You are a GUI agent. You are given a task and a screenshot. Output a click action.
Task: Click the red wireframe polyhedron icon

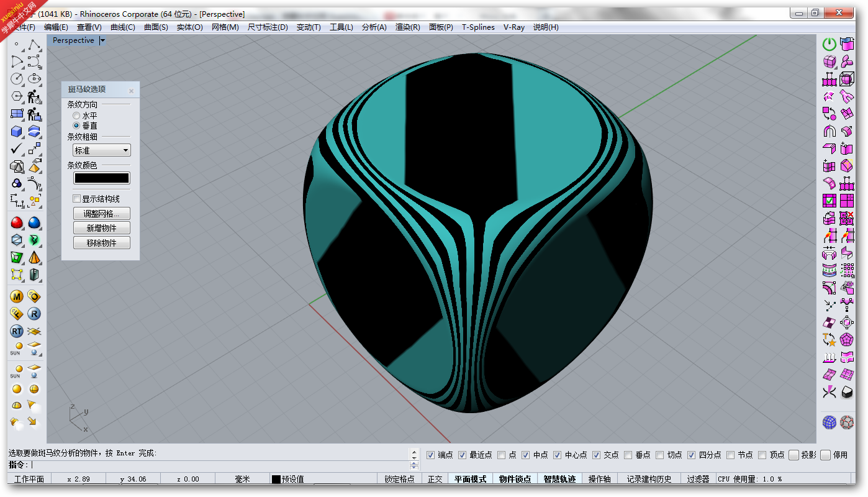click(847, 422)
